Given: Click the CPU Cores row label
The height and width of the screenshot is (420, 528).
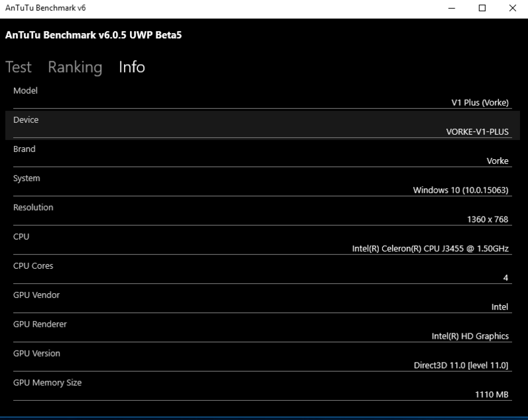Looking at the screenshot, I should pyautogui.click(x=33, y=265).
